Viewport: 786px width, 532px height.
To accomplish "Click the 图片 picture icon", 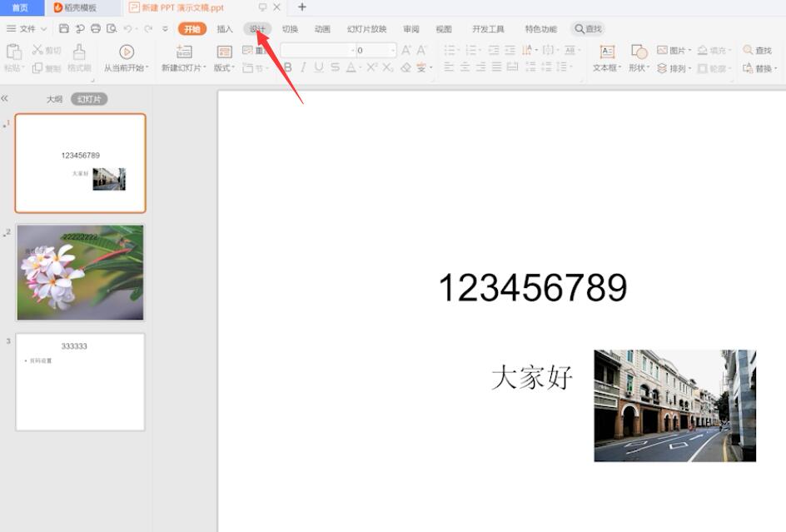I will 662,50.
